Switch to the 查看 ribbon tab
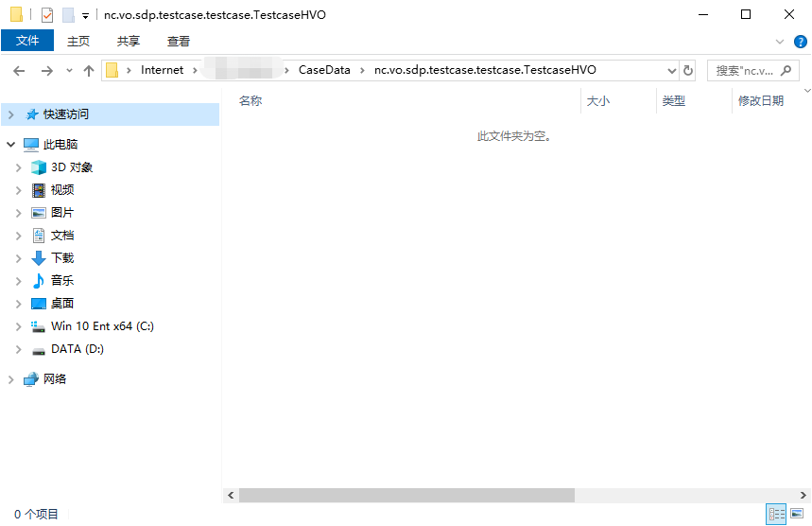The image size is (812, 526). [179, 41]
